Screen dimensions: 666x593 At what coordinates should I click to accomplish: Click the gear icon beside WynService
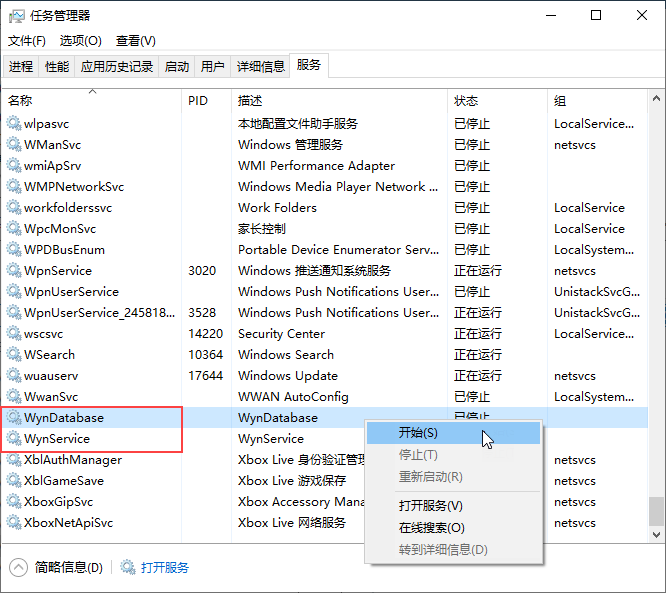click(14, 438)
